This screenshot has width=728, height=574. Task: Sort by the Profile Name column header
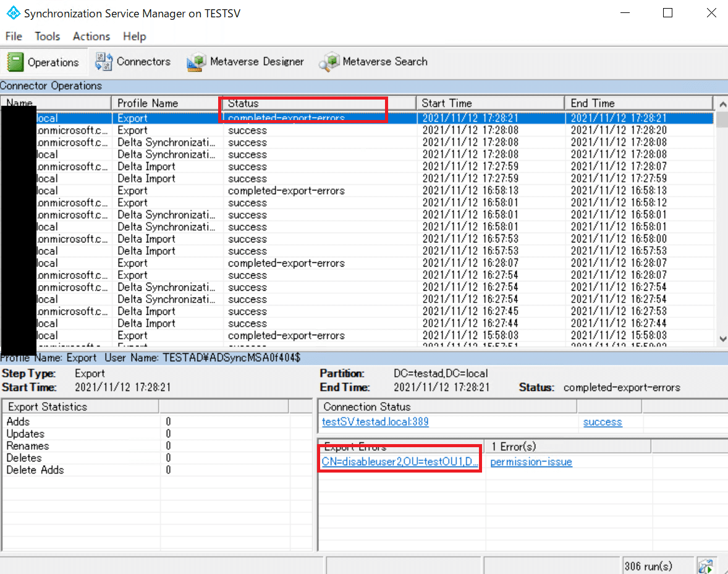(167, 103)
